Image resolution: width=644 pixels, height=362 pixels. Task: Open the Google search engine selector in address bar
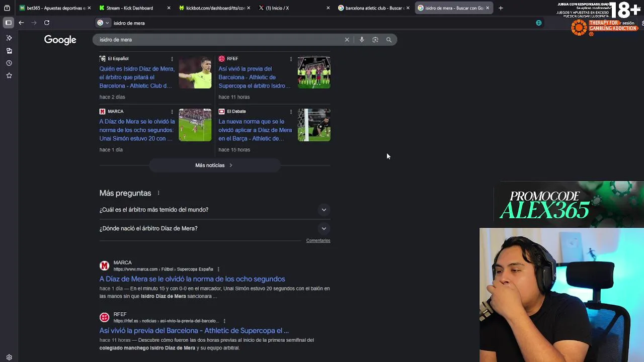click(x=103, y=23)
